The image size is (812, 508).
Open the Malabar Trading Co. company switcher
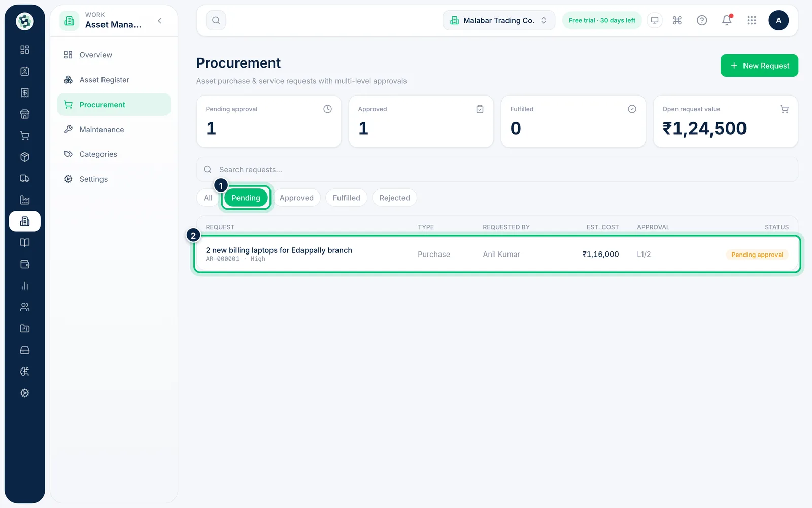pyautogui.click(x=499, y=20)
